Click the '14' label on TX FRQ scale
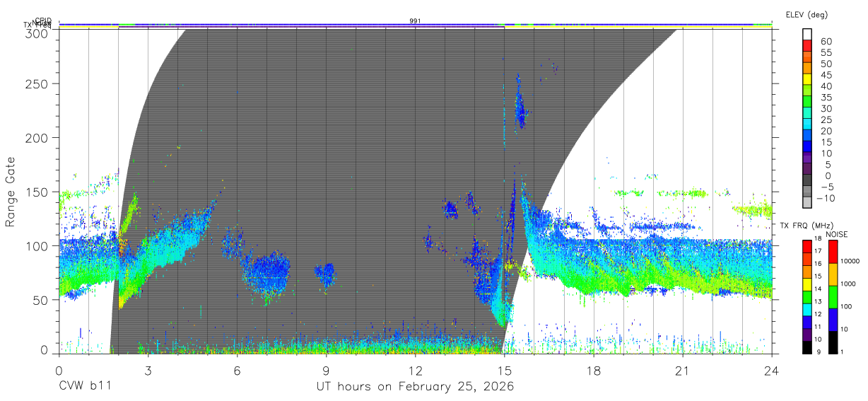The height and width of the screenshot is (401, 868). pos(819,288)
